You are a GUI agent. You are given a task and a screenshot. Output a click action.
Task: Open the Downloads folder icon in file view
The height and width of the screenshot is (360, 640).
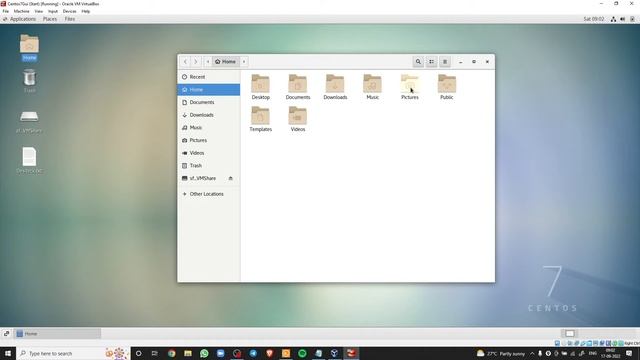click(335, 84)
